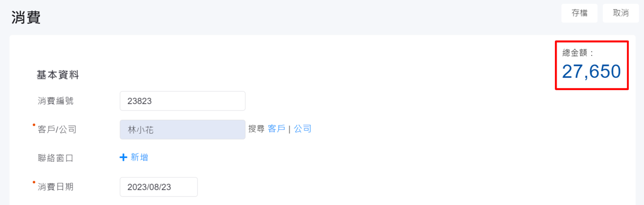The width and height of the screenshot is (644, 205).
Task: Click the red required dot by 客戶/公司
Action: tap(34, 125)
